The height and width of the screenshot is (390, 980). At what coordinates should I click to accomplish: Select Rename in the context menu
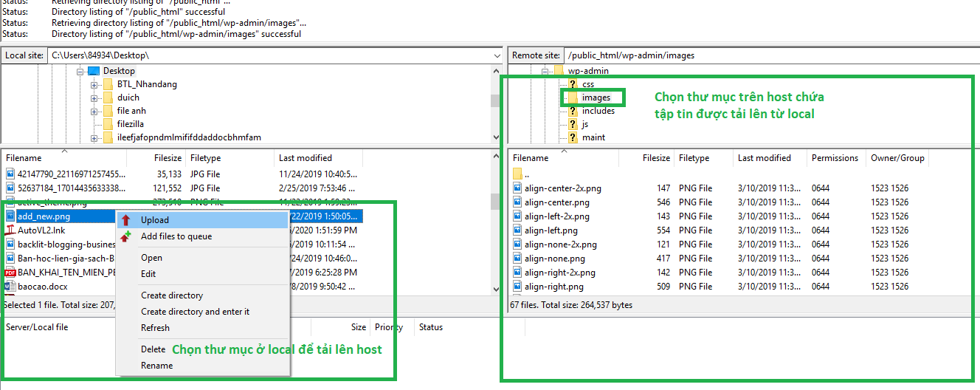(203, 366)
